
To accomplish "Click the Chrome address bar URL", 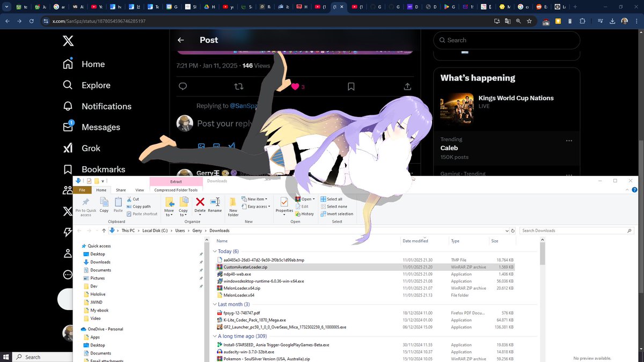I will [99, 21].
